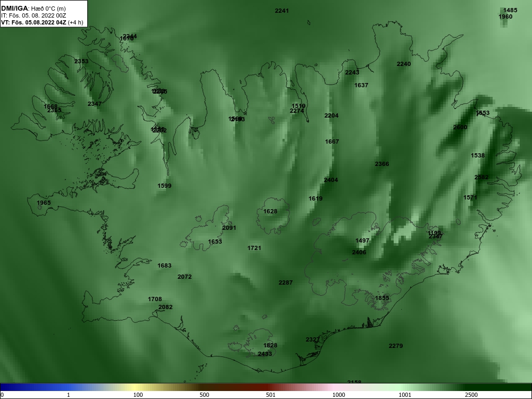The width and height of the screenshot is (532, 399).
Task: Click the map value 2243
Action: [352, 72]
